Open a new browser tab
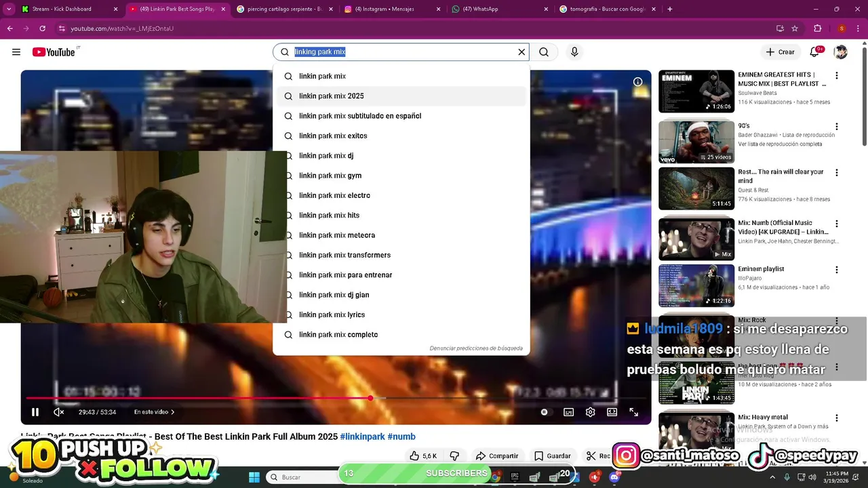Screen dimensions: 868x488 670,9
